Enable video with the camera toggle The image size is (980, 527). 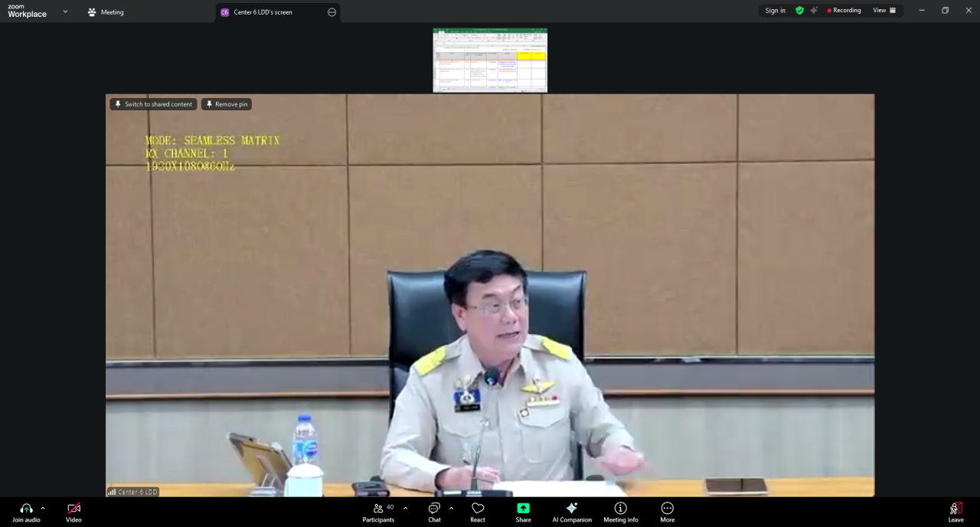click(x=73, y=508)
